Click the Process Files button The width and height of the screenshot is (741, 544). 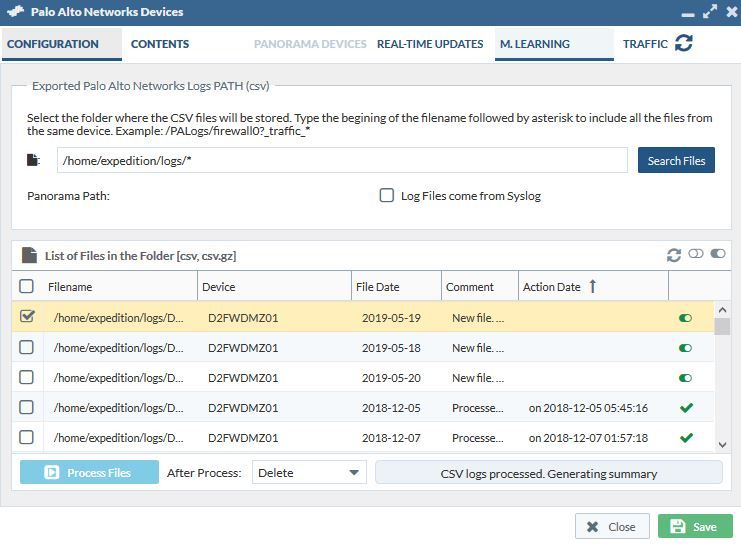click(x=89, y=472)
